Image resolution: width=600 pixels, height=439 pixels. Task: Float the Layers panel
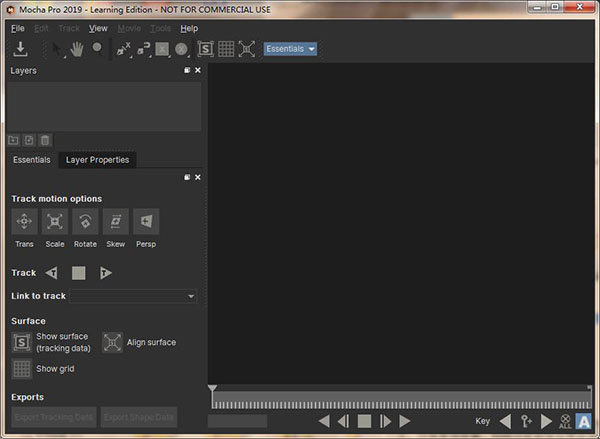(x=187, y=70)
